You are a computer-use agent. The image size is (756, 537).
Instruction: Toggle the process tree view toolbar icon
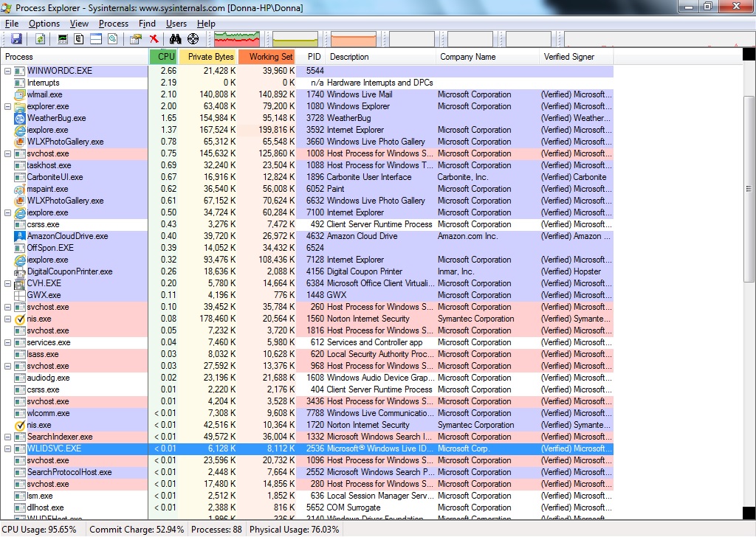coord(79,39)
